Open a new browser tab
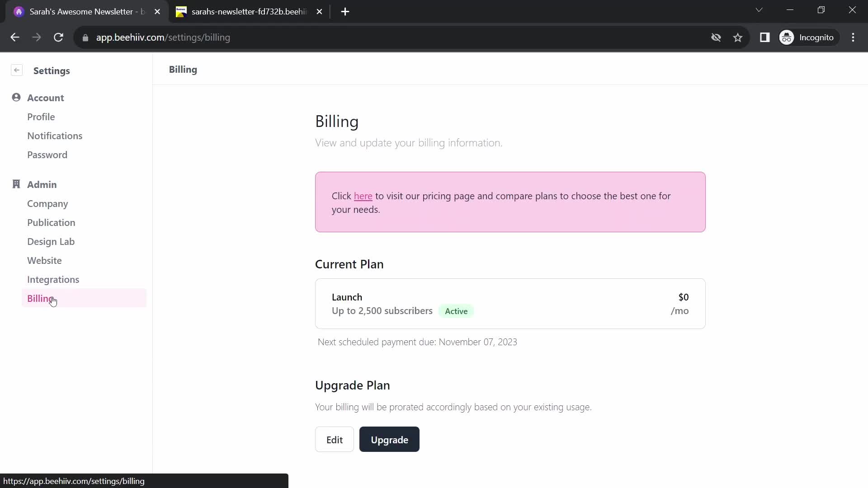The height and width of the screenshot is (488, 868). (345, 12)
